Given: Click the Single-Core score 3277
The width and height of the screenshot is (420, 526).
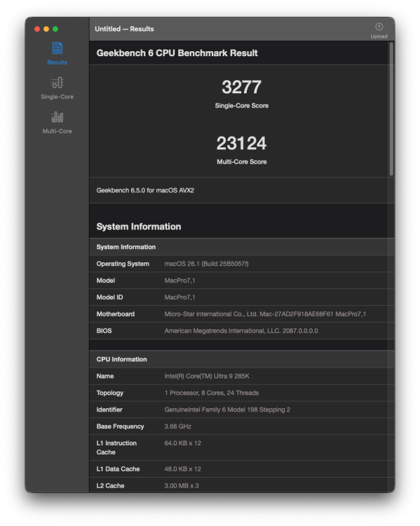Looking at the screenshot, I should (x=241, y=87).
